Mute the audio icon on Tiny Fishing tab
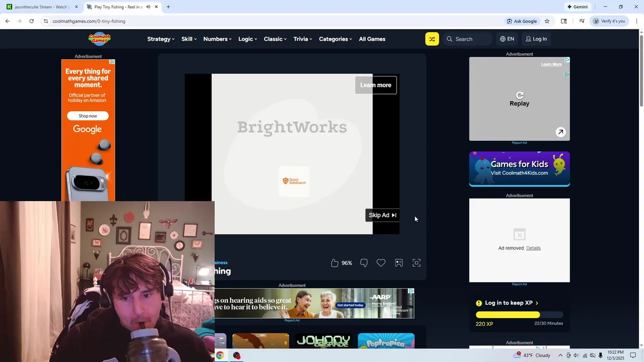Viewport: 644px width, 362px height. [x=148, y=7]
